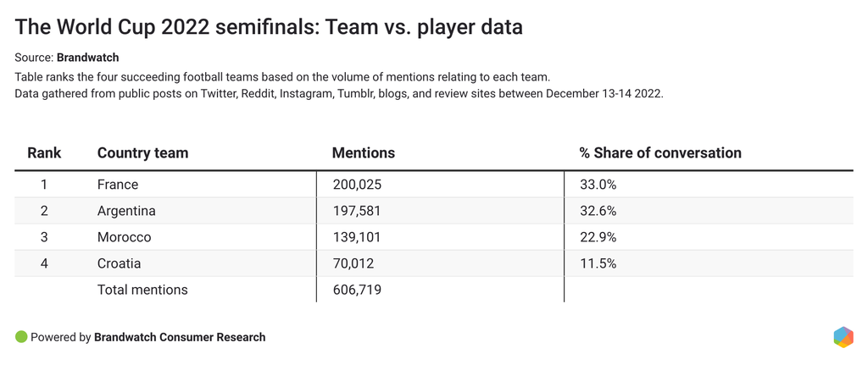
Task: Click the rank number 1 cell
Action: 44,185
